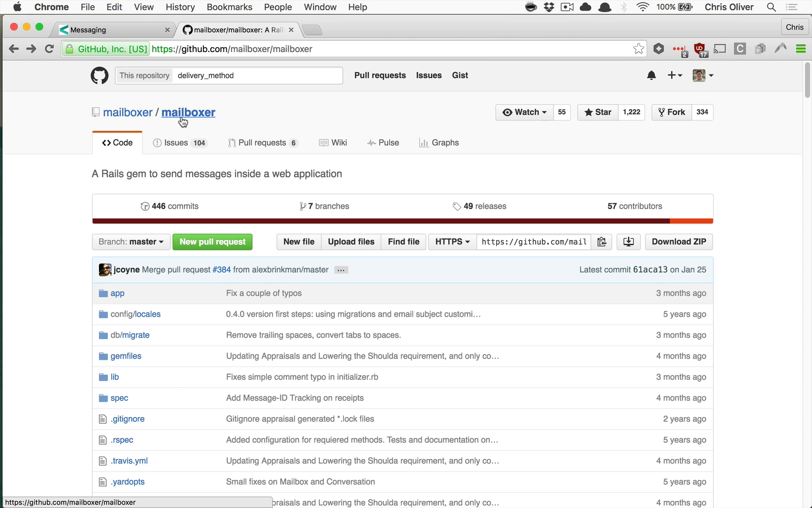Open the lib folder

(x=115, y=377)
